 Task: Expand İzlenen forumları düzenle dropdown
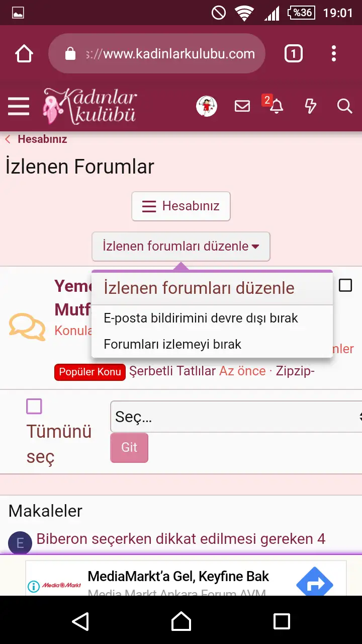click(181, 247)
